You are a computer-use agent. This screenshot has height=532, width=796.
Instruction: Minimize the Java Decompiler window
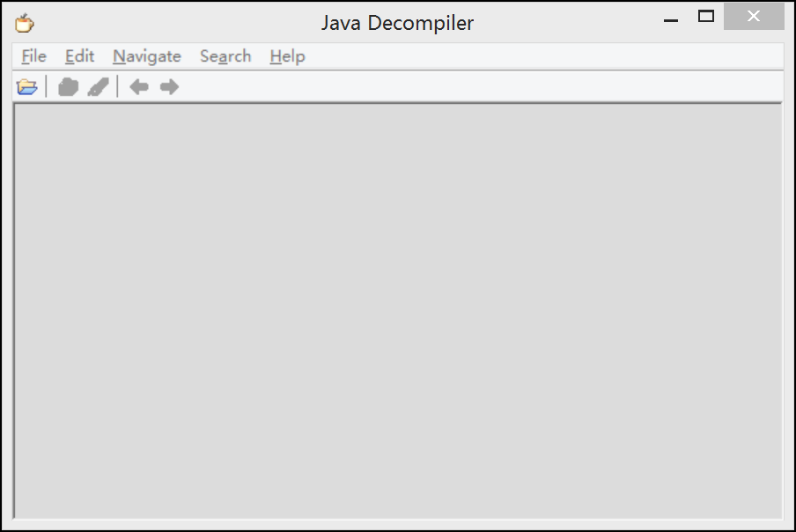[x=671, y=20]
